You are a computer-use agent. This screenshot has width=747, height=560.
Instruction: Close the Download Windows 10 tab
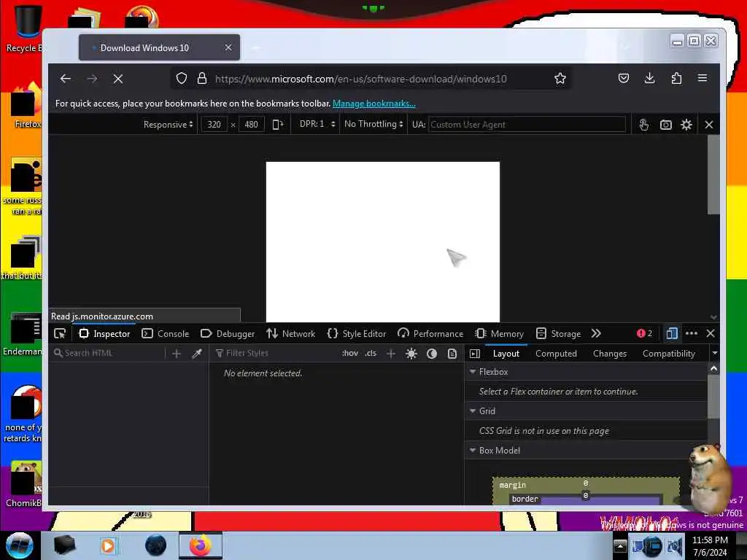click(x=228, y=47)
